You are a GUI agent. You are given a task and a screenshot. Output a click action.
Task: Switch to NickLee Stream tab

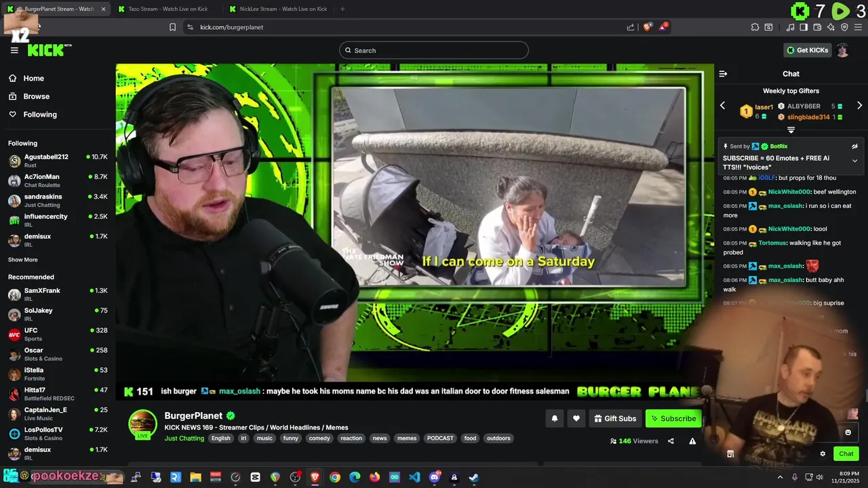pyautogui.click(x=278, y=9)
